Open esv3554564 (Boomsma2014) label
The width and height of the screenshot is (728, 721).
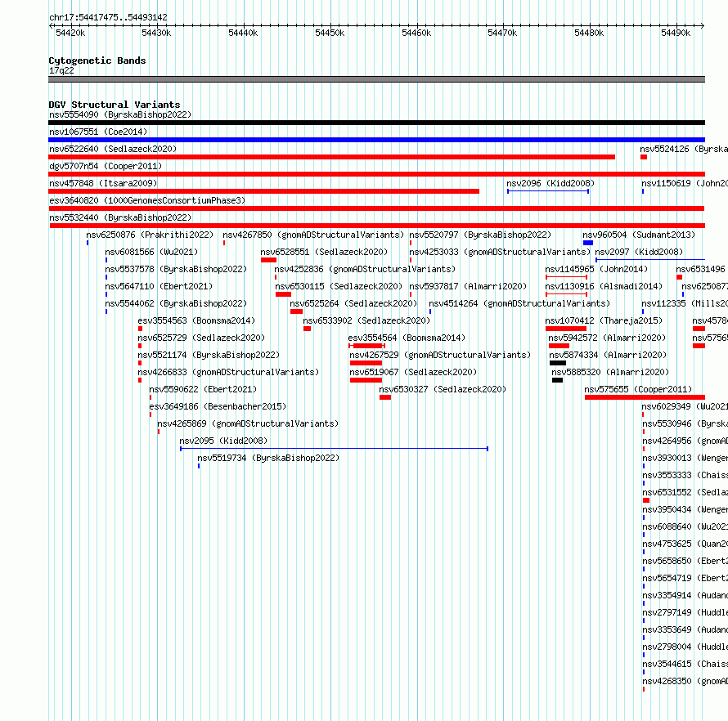(x=407, y=338)
